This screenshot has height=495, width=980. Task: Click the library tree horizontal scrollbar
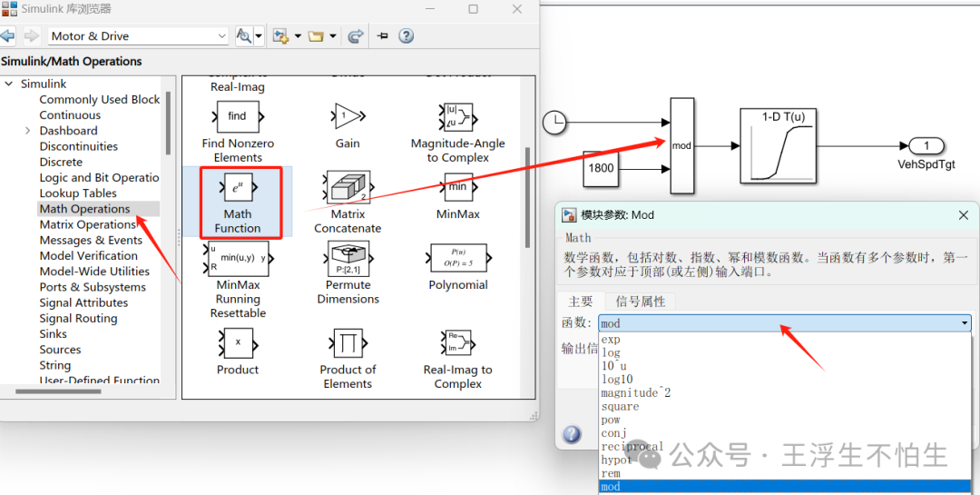(x=58, y=391)
